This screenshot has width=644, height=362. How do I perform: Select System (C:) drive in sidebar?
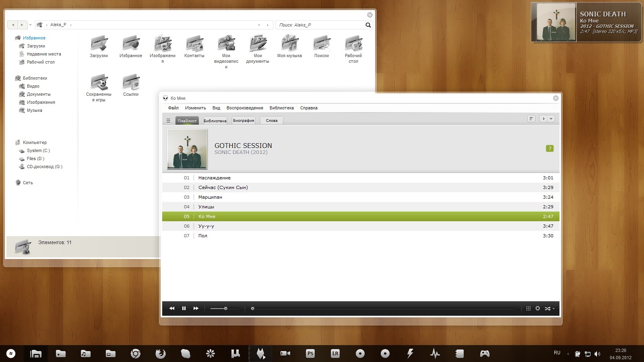(x=38, y=150)
